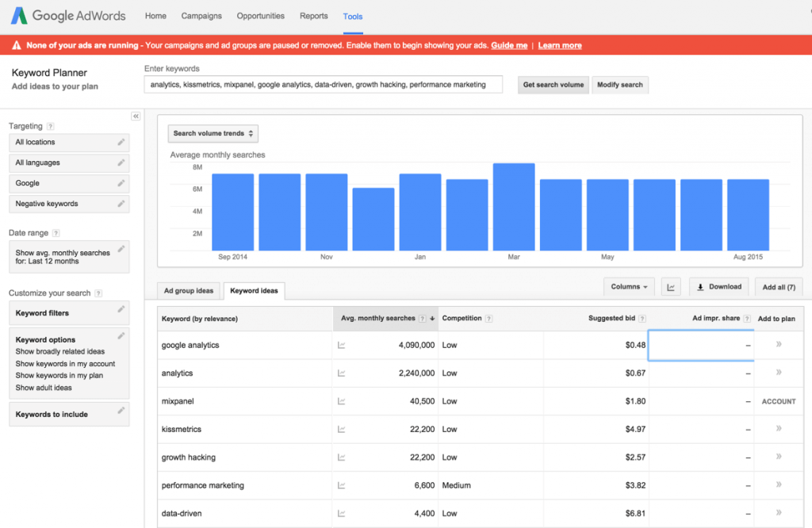Show trend chart for kissmetrics row
The width and height of the screenshot is (812, 528).
[x=341, y=429]
